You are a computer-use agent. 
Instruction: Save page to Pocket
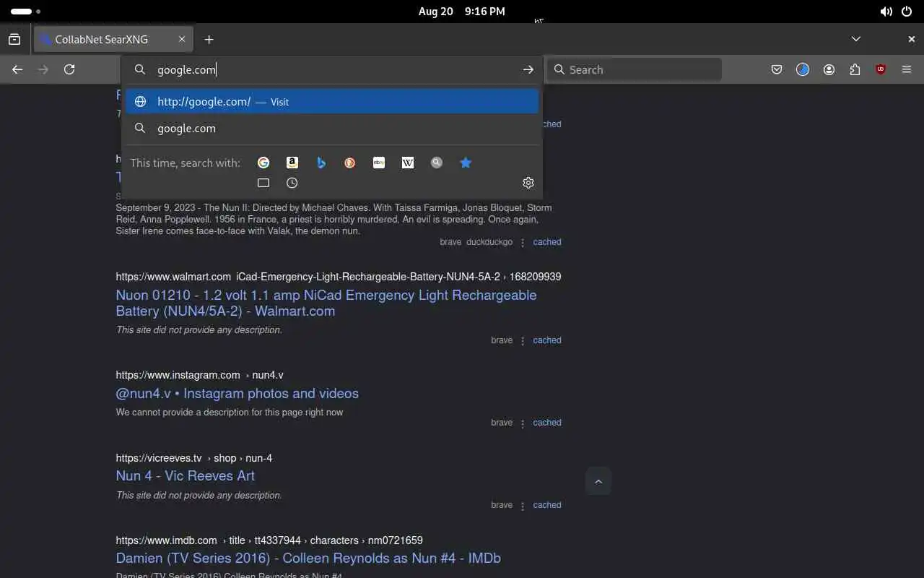click(777, 69)
